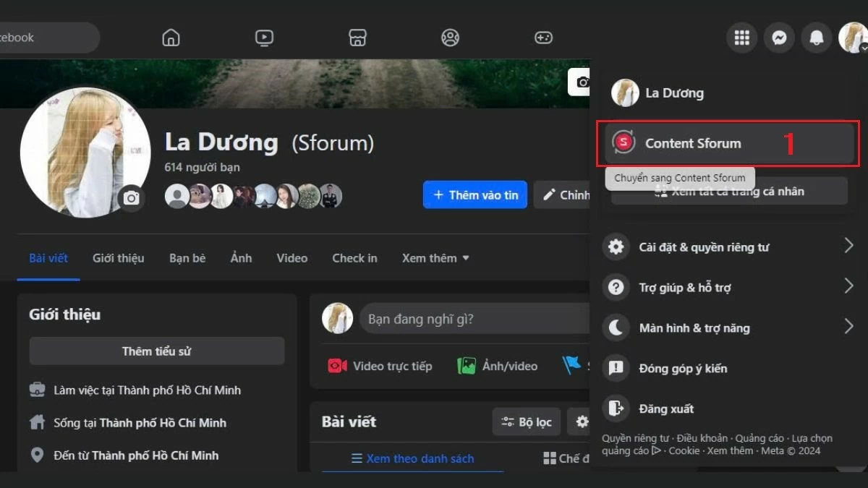
Task: Open the Watch video icon
Action: pos(264,38)
